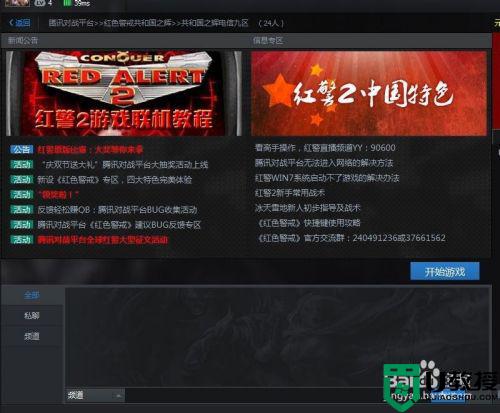
Task: Click the user avatar at top left
Action: [17, 3]
